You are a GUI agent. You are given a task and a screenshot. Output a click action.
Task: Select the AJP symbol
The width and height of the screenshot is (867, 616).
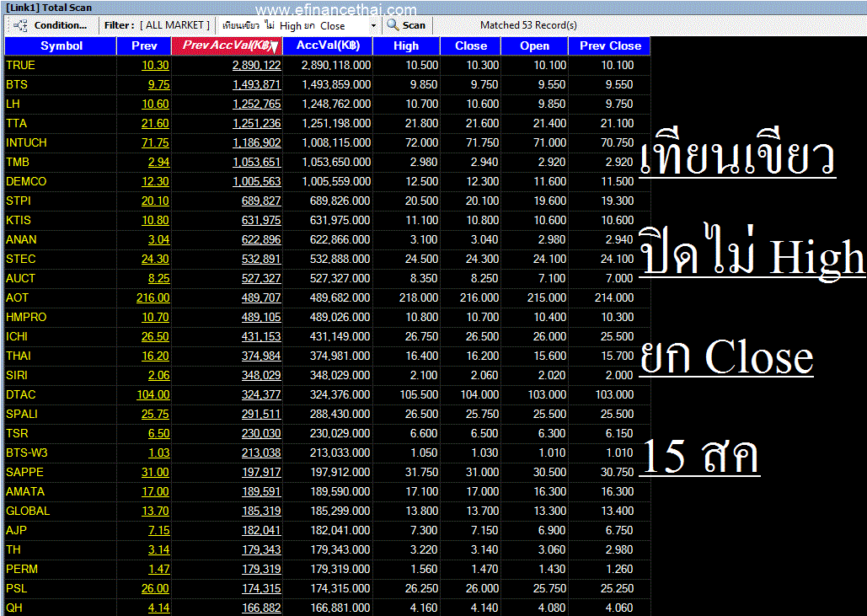pyautogui.click(x=16, y=530)
